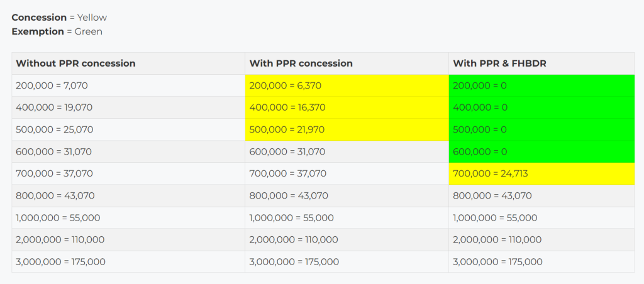The height and width of the screenshot is (284, 644).
Task: Click the green '600,000 = 0' cell
Action: (x=480, y=151)
